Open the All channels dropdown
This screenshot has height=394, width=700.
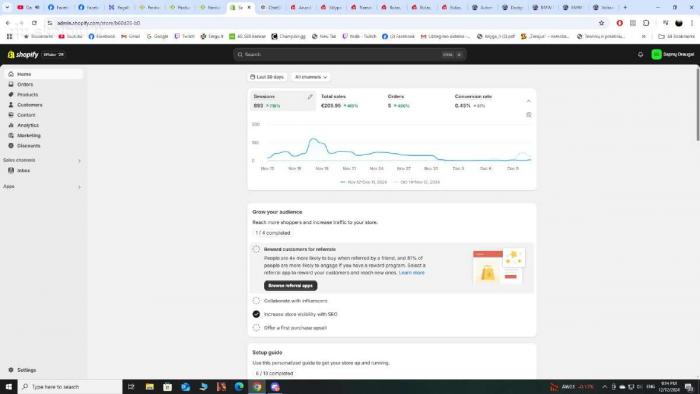pos(311,77)
